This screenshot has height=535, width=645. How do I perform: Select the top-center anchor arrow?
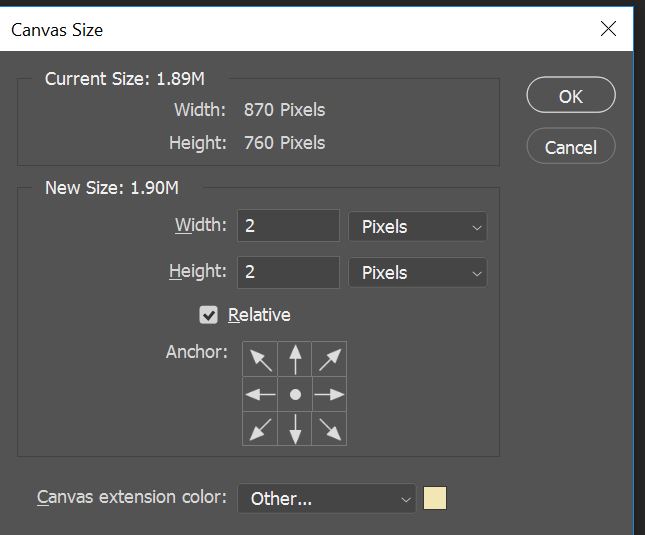click(295, 359)
